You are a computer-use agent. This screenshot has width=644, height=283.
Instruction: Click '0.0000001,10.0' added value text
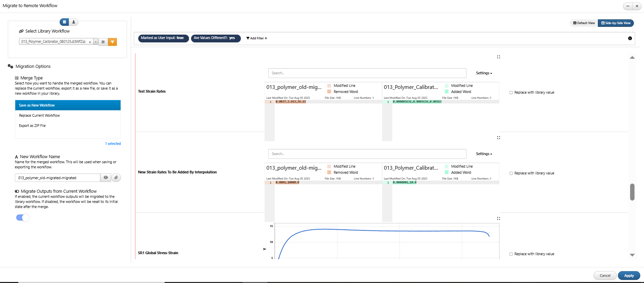pos(404,183)
